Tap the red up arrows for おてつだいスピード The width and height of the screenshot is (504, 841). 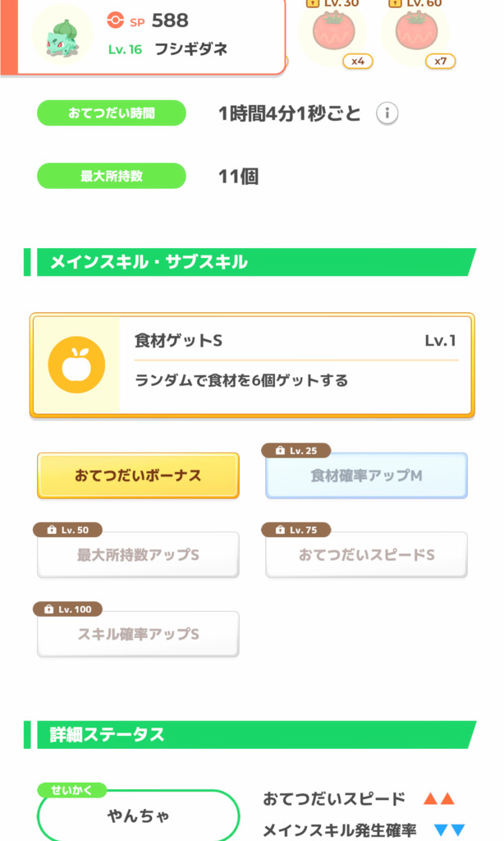[x=438, y=799]
